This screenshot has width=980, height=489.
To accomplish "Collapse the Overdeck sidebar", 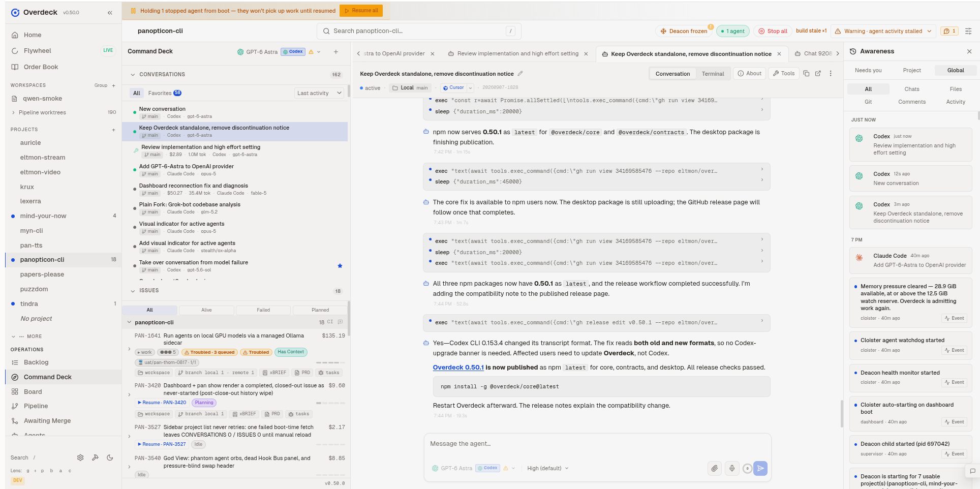I will pos(110,13).
